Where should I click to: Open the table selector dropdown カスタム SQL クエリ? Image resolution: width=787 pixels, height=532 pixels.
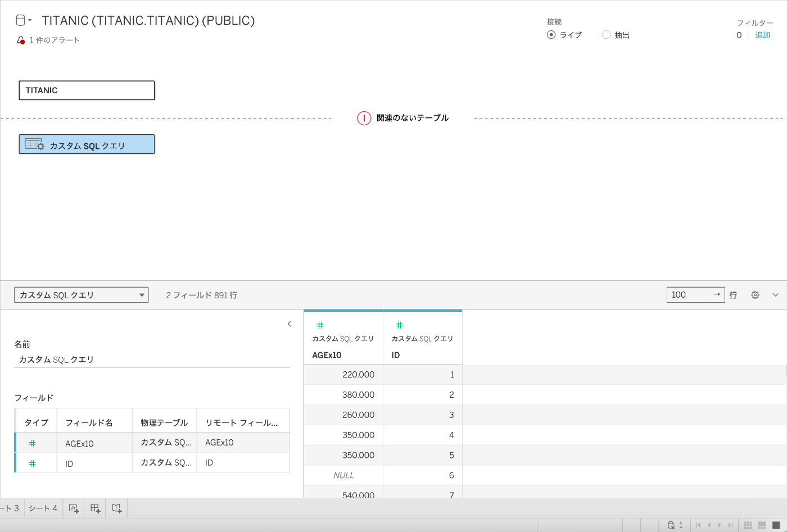pos(82,295)
